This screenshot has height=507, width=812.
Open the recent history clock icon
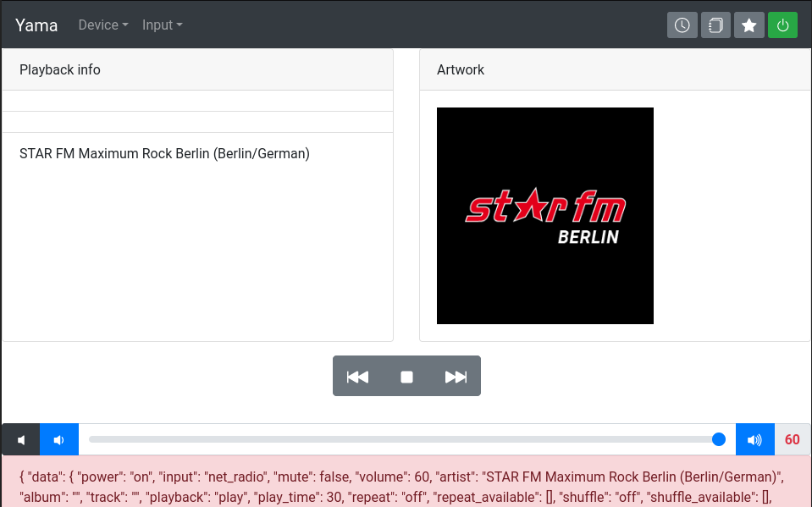(x=682, y=25)
